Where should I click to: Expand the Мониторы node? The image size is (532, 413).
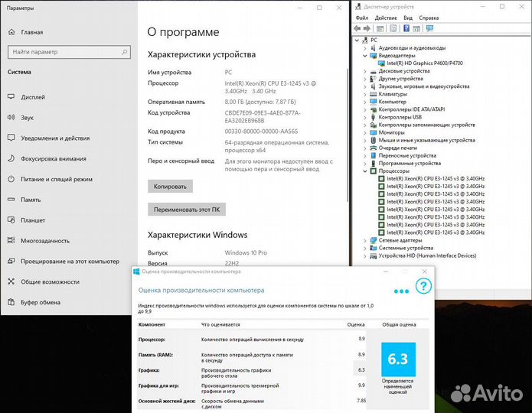pos(365,132)
